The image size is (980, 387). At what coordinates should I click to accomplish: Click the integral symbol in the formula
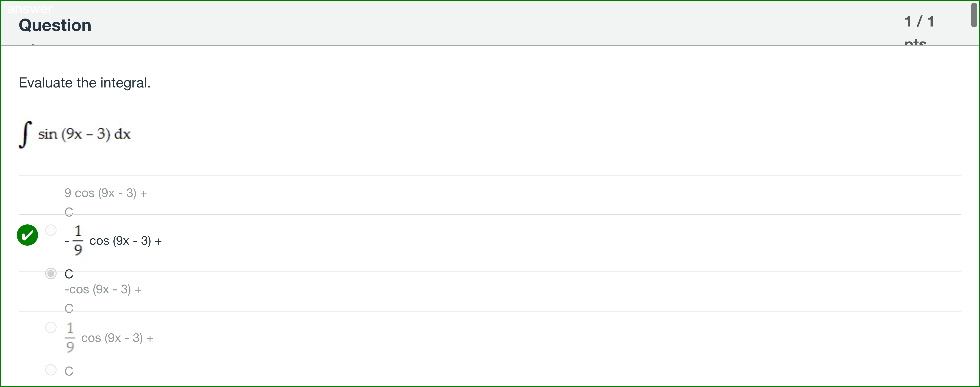coord(25,134)
